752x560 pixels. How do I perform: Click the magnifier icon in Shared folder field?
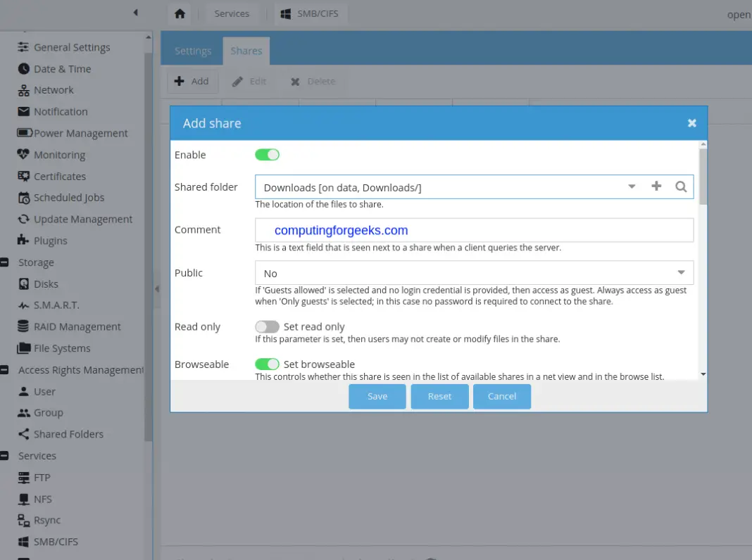coord(681,186)
